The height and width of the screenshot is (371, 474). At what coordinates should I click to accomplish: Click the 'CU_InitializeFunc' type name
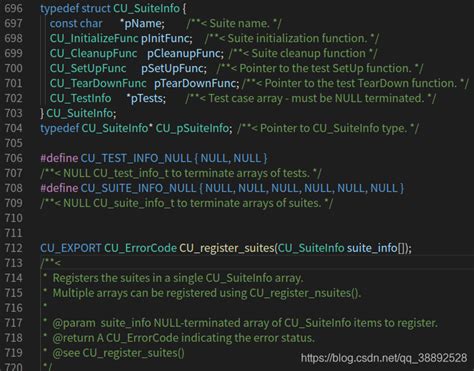click(x=94, y=38)
